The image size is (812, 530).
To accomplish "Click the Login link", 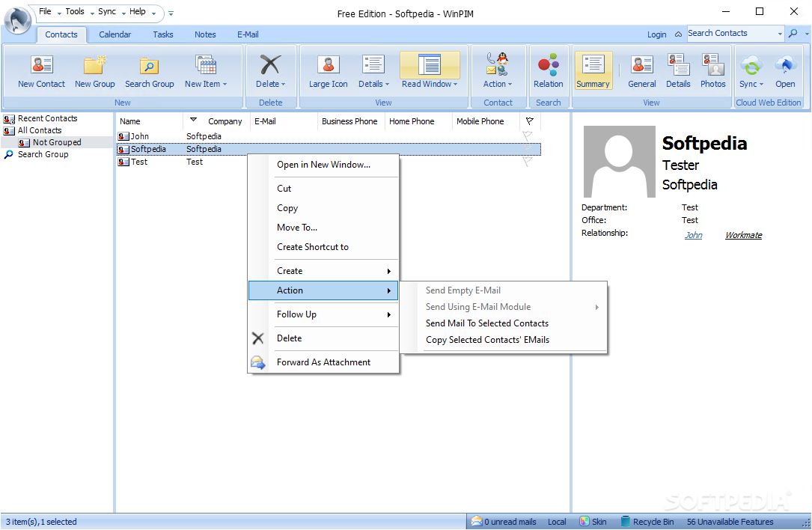I will pos(656,34).
